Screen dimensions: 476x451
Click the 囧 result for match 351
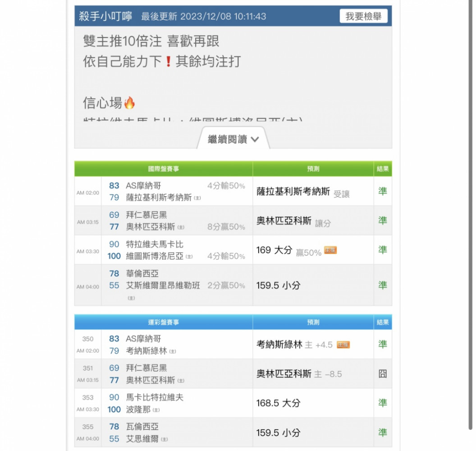(383, 373)
